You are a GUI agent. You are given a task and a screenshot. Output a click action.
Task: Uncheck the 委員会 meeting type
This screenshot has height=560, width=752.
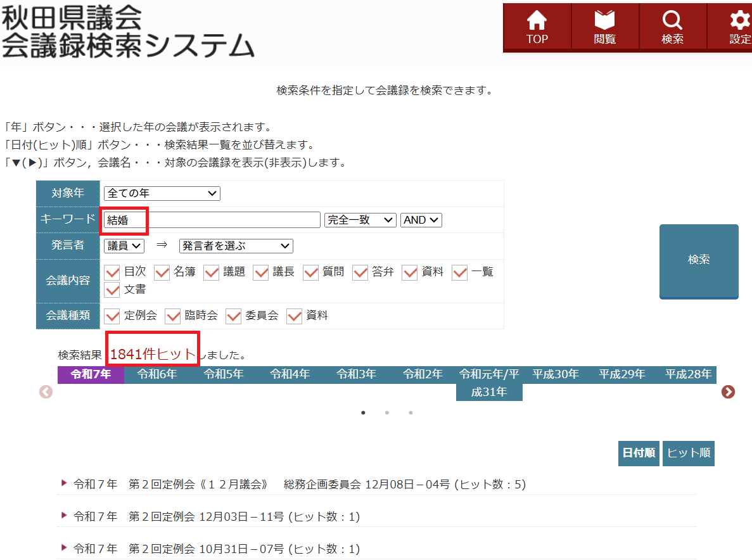click(x=234, y=316)
